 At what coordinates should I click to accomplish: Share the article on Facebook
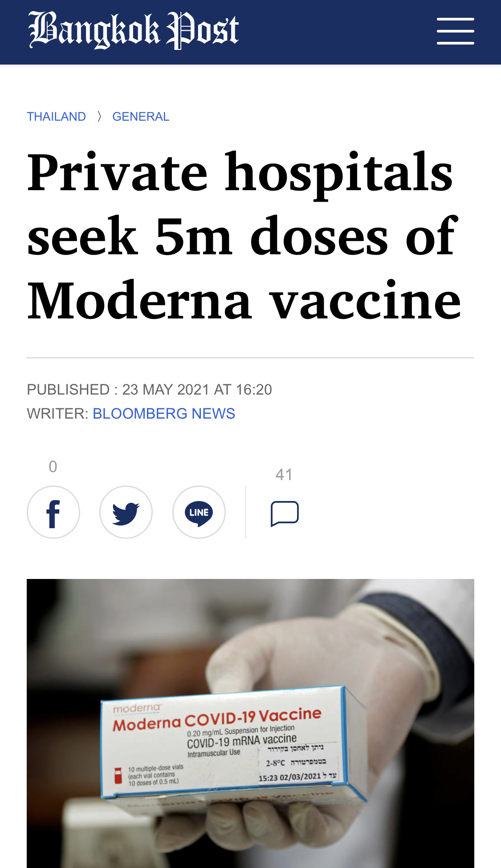(53, 512)
